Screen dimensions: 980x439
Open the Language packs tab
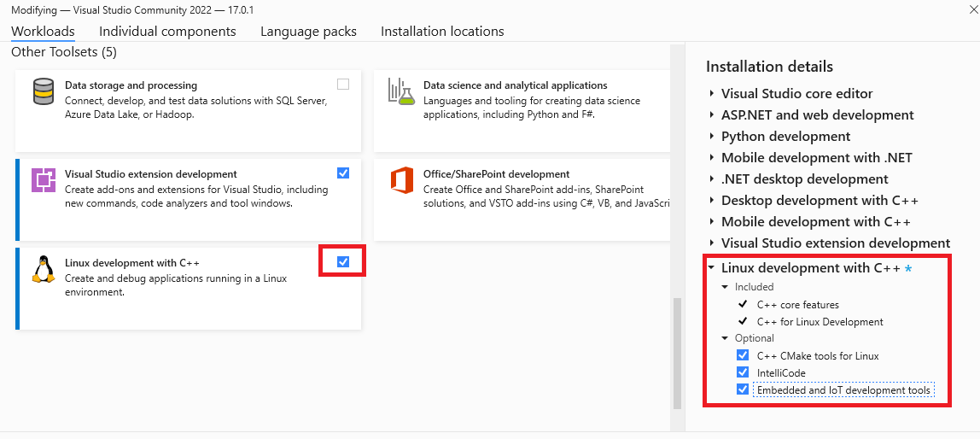[309, 32]
